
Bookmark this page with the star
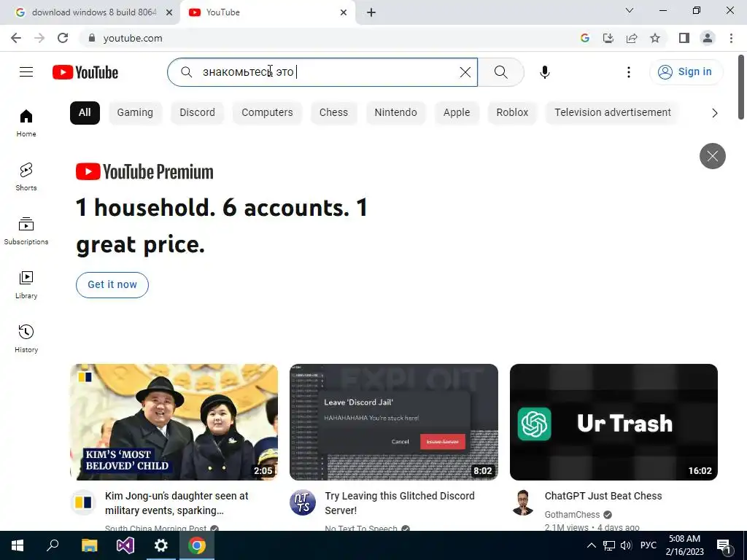click(655, 38)
